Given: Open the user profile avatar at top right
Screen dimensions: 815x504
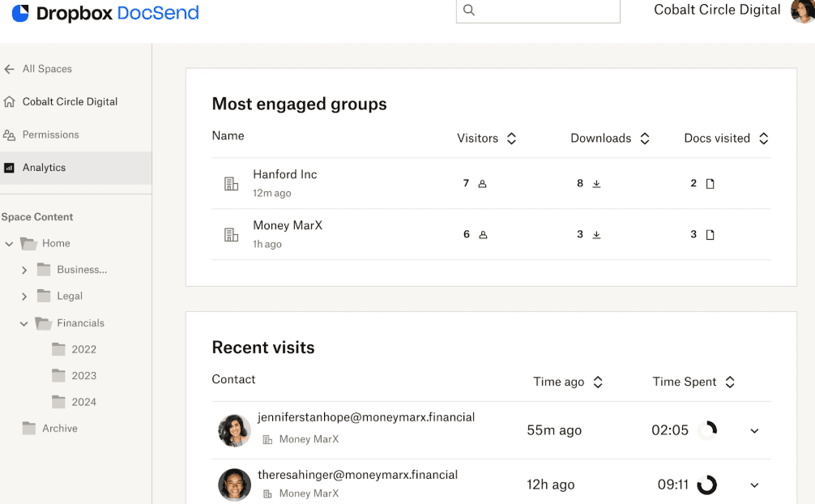Looking at the screenshot, I should (802, 11).
